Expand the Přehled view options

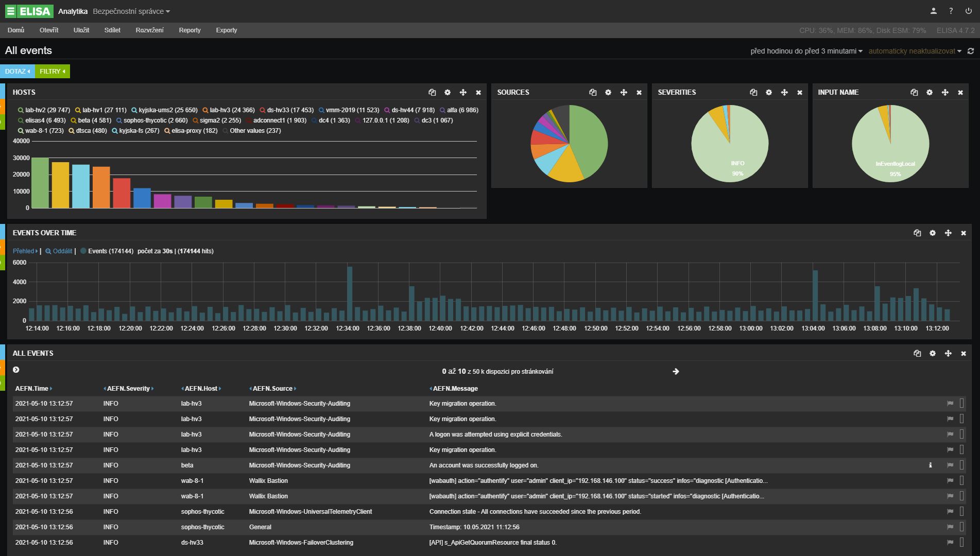tap(25, 251)
